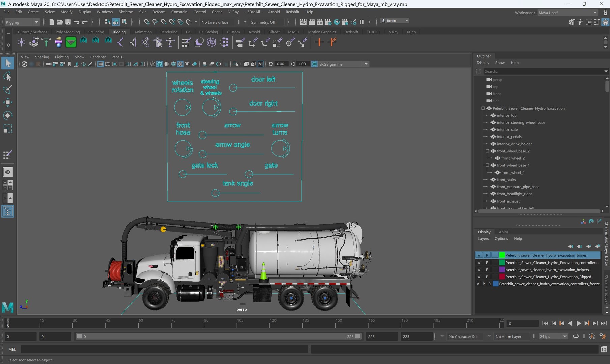Collapse the front_wheel_base_1 outliner node

[x=487, y=165]
